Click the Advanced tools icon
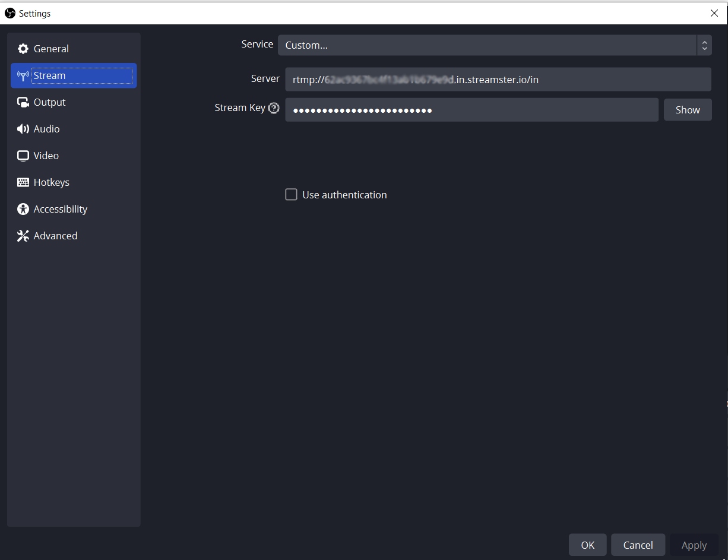This screenshot has width=728, height=560. 23,235
